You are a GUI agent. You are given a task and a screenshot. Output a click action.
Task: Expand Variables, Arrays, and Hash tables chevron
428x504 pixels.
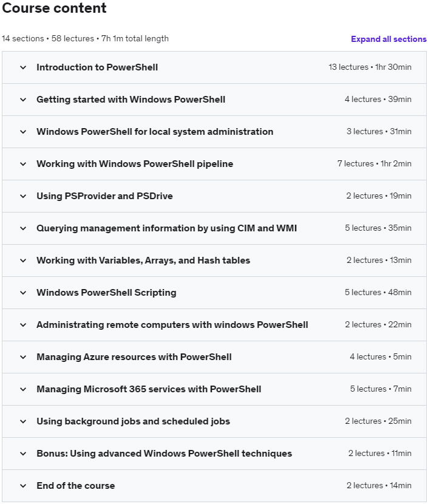[x=23, y=261]
